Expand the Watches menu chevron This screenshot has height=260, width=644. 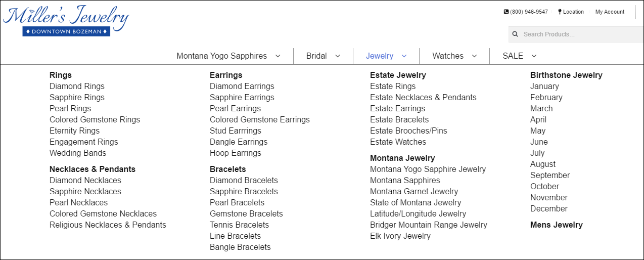click(x=474, y=56)
